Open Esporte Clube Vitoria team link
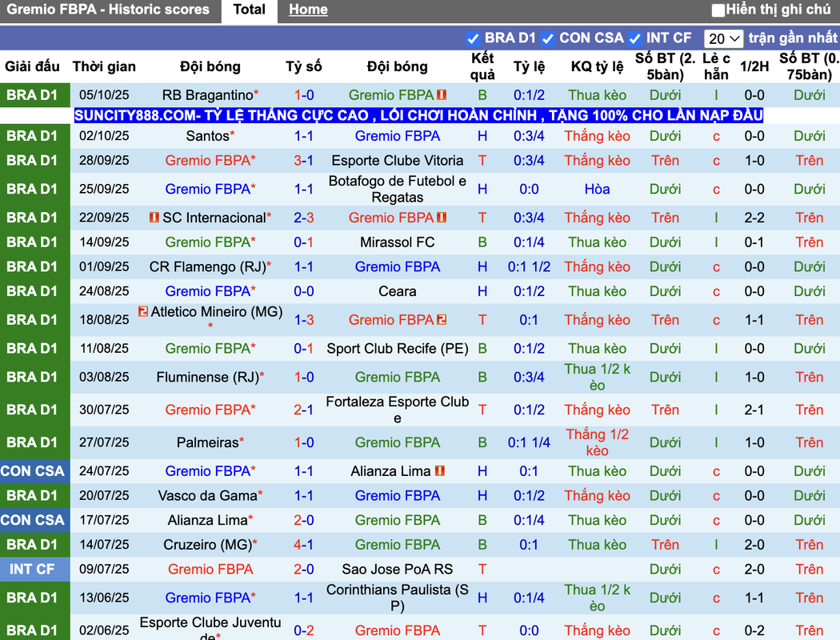 pos(398,161)
